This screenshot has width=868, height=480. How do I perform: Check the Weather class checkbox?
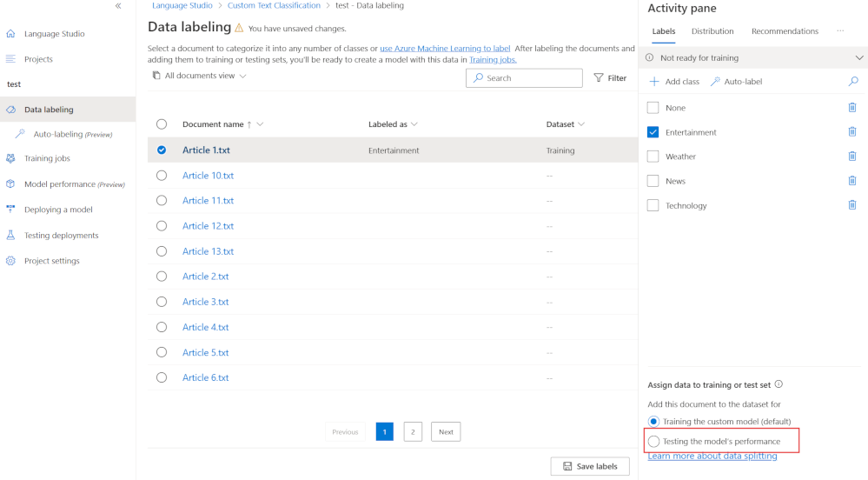coord(653,157)
